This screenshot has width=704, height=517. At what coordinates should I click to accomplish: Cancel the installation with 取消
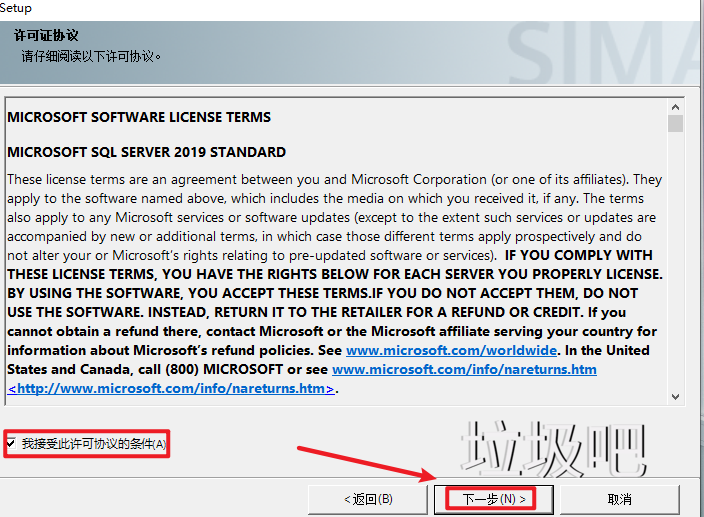point(618,498)
